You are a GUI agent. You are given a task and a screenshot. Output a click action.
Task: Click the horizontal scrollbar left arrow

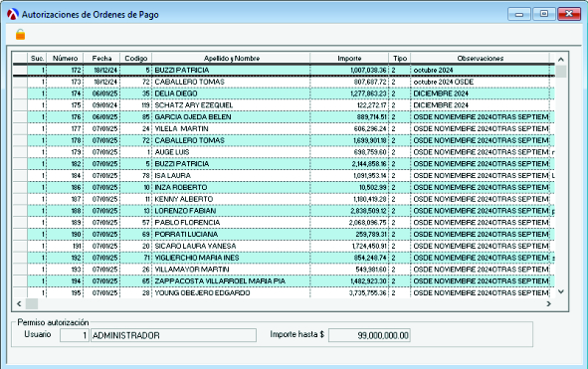point(19,303)
